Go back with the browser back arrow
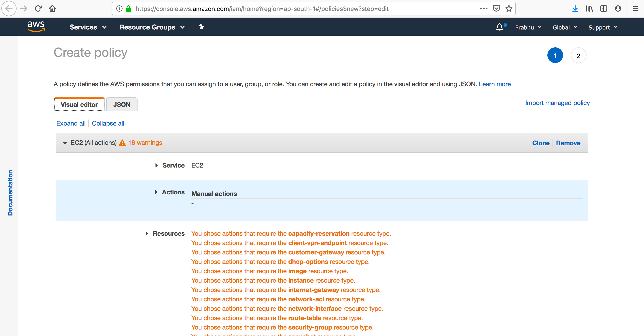The height and width of the screenshot is (336, 644). [x=9, y=9]
